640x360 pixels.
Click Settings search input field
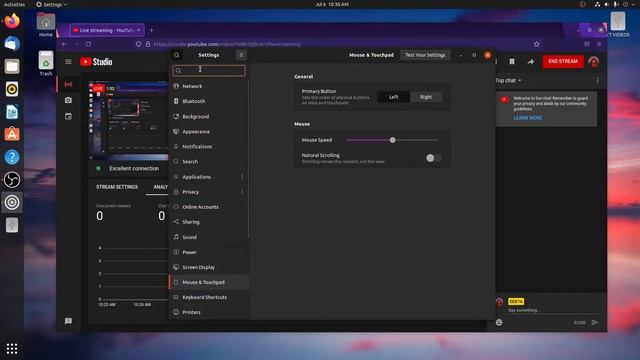(209, 71)
